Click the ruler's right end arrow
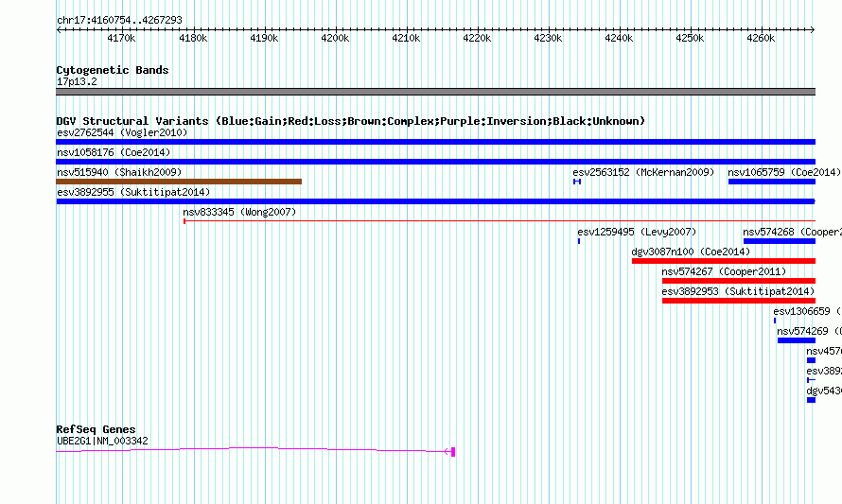 click(813, 30)
